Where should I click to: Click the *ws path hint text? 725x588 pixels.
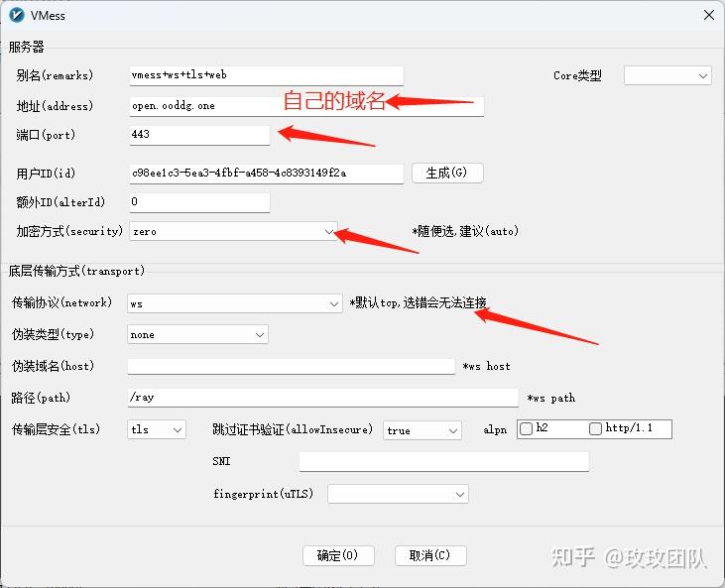pos(551,398)
